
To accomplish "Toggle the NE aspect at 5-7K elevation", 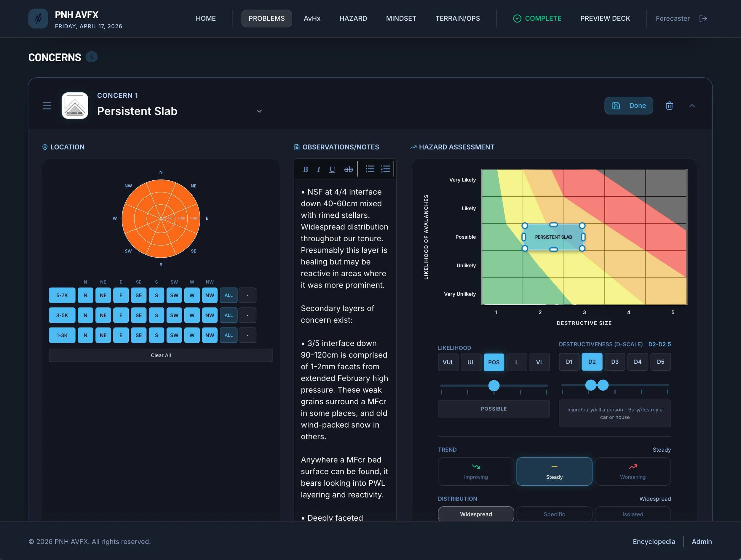I will pyautogui.click(x=103, y=295).
